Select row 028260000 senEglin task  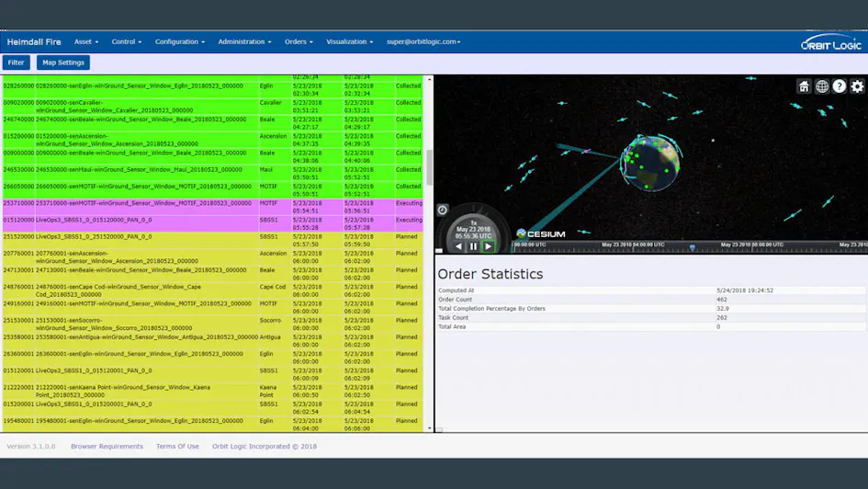(x=212, y=90)
